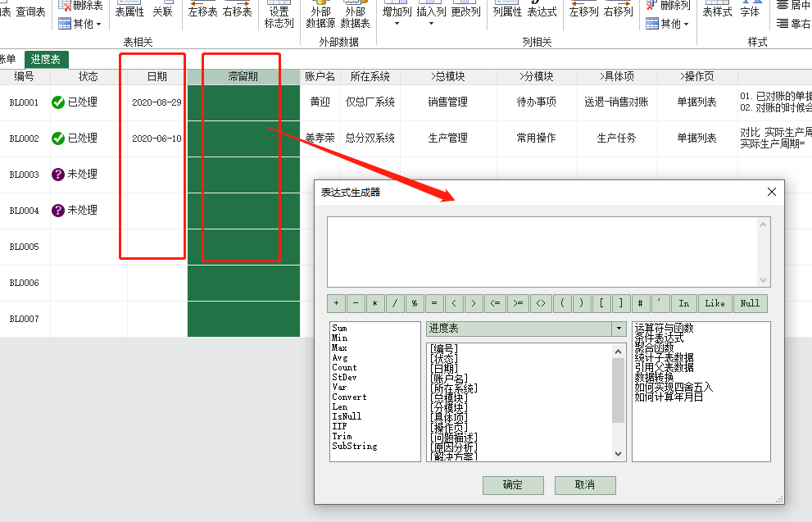Click the 状态 column header
The height and width of the screenshot is (522, 812).
[88, 77]
